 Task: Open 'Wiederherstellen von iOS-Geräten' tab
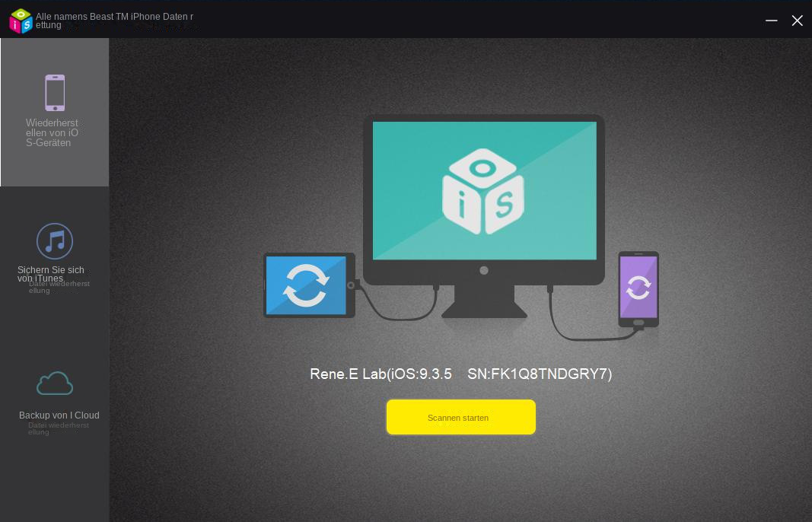click(x=54, y=112)
